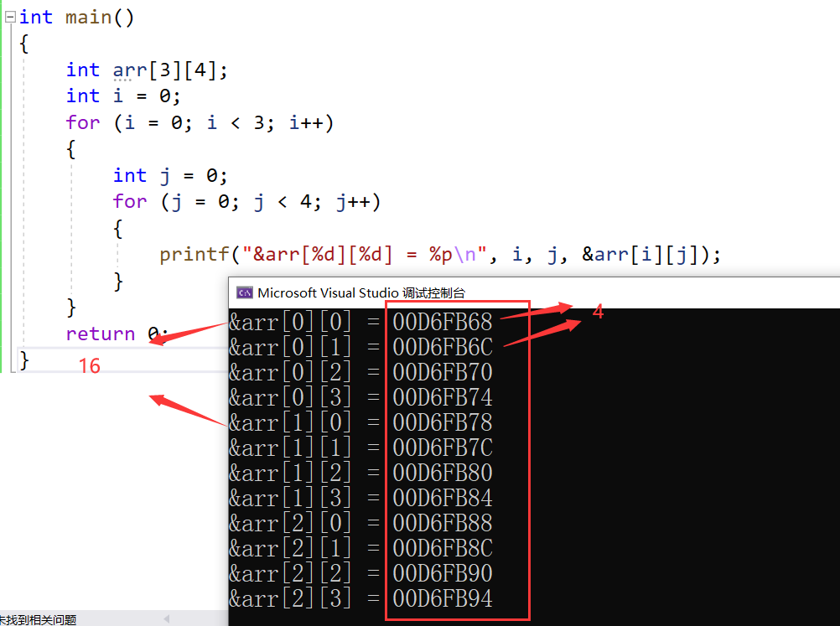Click console address 00D6FB90
Screen dimensions: 840x626
click(443, 573)
